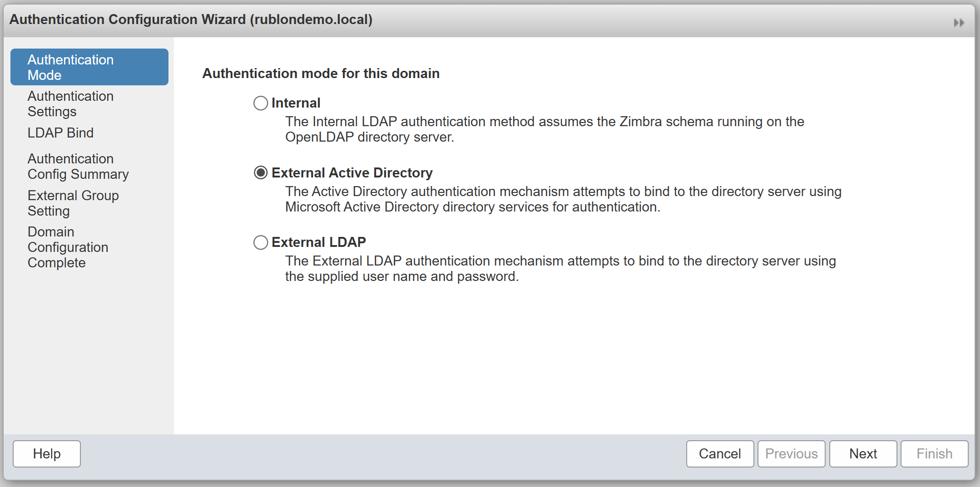Image resolution: width=980 pixels, height=487 pixels.
Task: Click the Previous button
Action: point(791,454)
